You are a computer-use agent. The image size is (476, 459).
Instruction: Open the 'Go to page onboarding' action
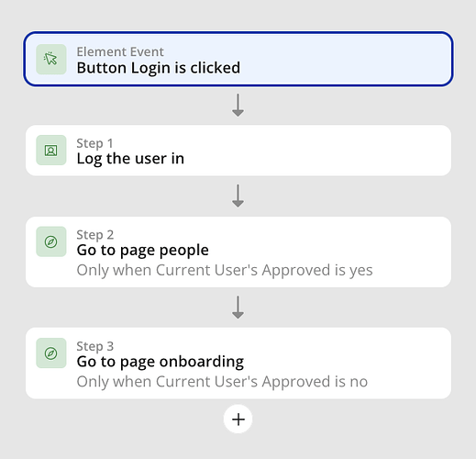pos(161,362)
